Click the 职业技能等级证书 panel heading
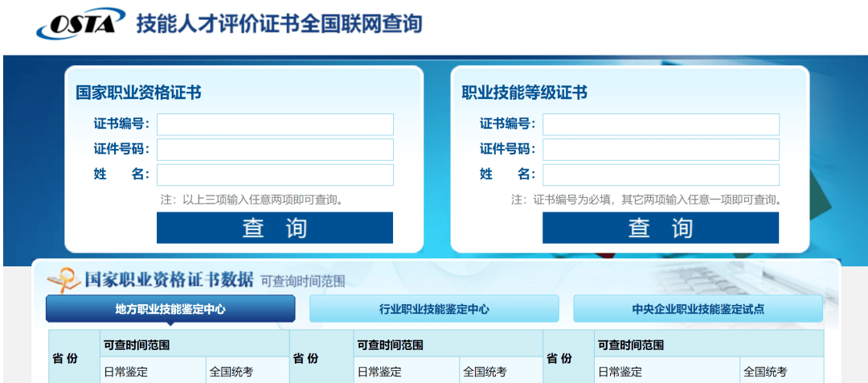 pyautogui.click(x=524, y=93)
